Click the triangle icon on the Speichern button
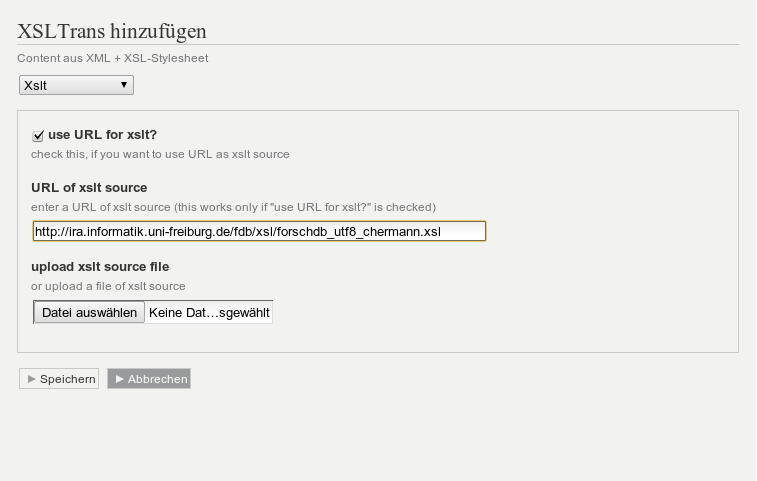The height and width of the screenshot is (481, 757). pyautogui.click(x=32, y=379)
